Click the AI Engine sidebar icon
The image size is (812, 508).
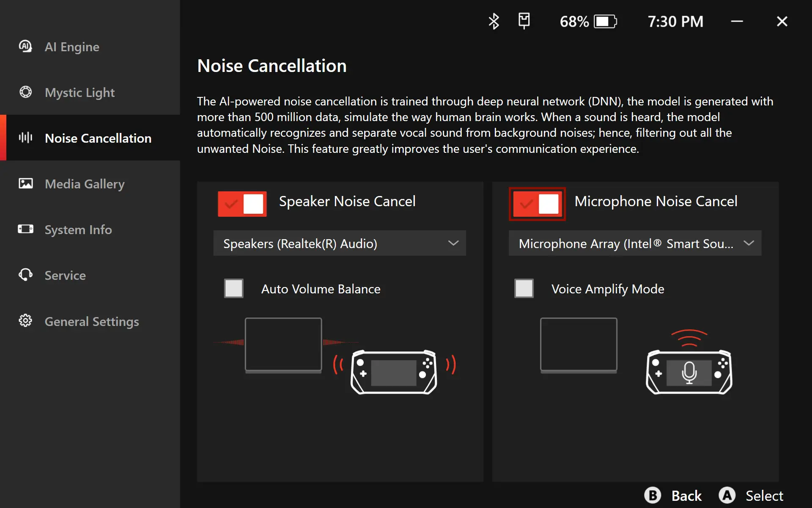(x=25, y=46)
